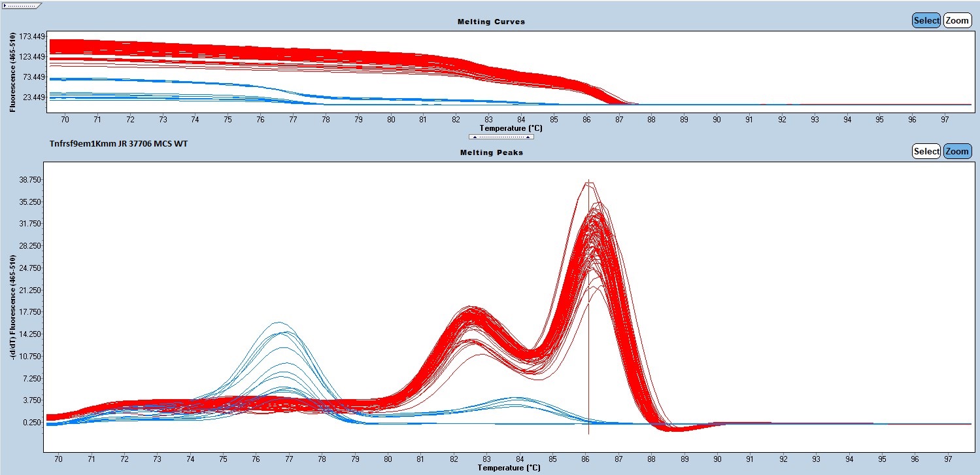Pick the tall blue peak near 76.7°C
980x475 pixels.
pyautogui.click(x=279, y=323)
